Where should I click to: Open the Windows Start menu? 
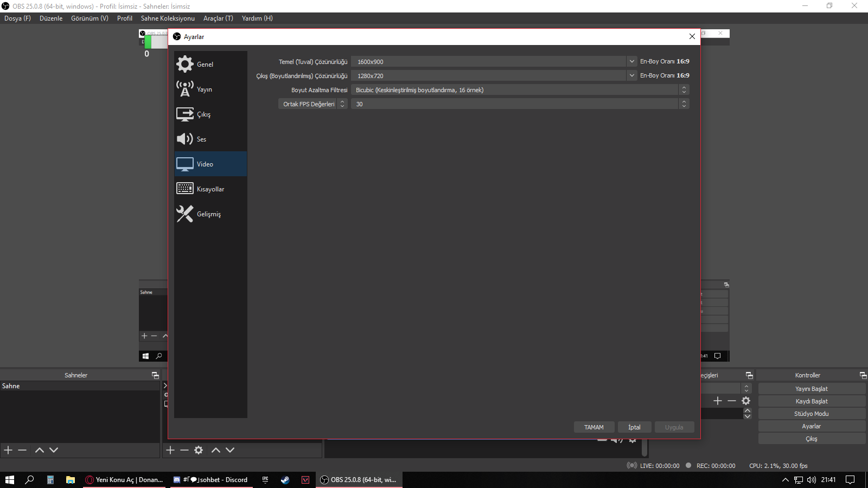pos(10,480)
